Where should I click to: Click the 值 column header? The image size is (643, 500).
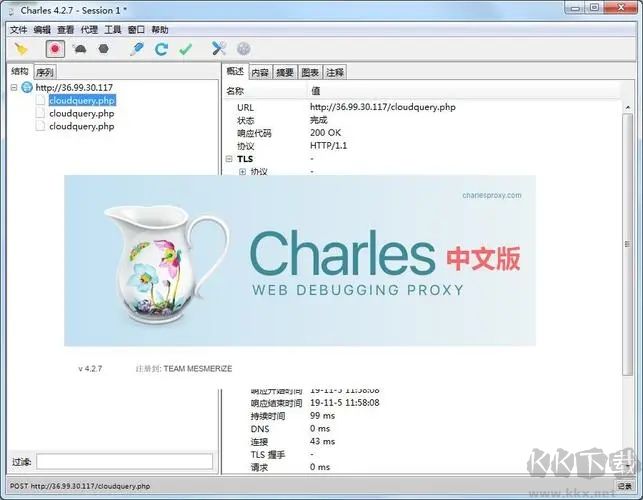tap(315, 91)
